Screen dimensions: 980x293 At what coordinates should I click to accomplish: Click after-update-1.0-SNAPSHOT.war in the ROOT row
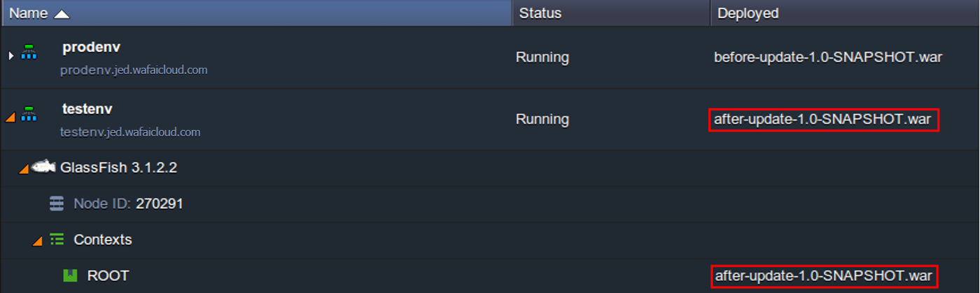point(823,276)
